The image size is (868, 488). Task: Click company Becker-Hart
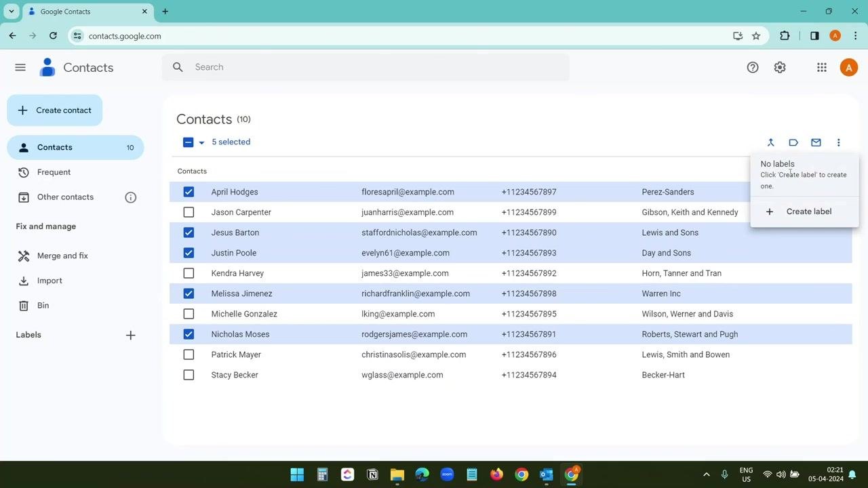pos(663,375)
